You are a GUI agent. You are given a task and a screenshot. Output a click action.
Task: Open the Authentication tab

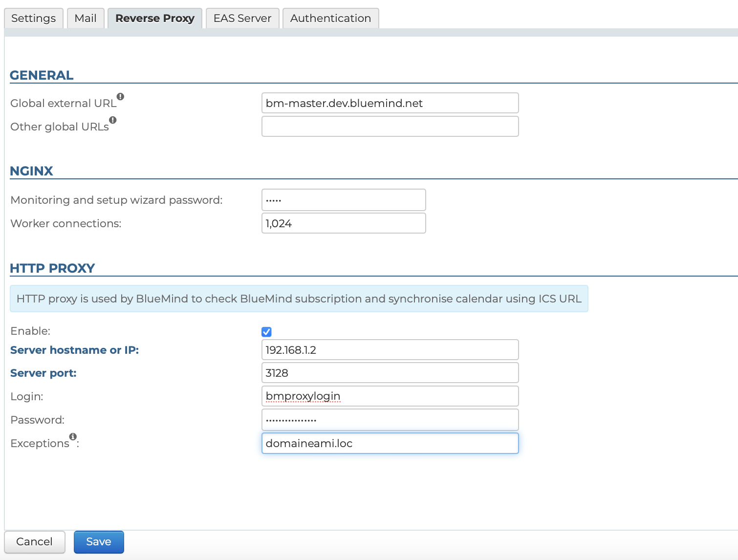(x=330, y=19)
